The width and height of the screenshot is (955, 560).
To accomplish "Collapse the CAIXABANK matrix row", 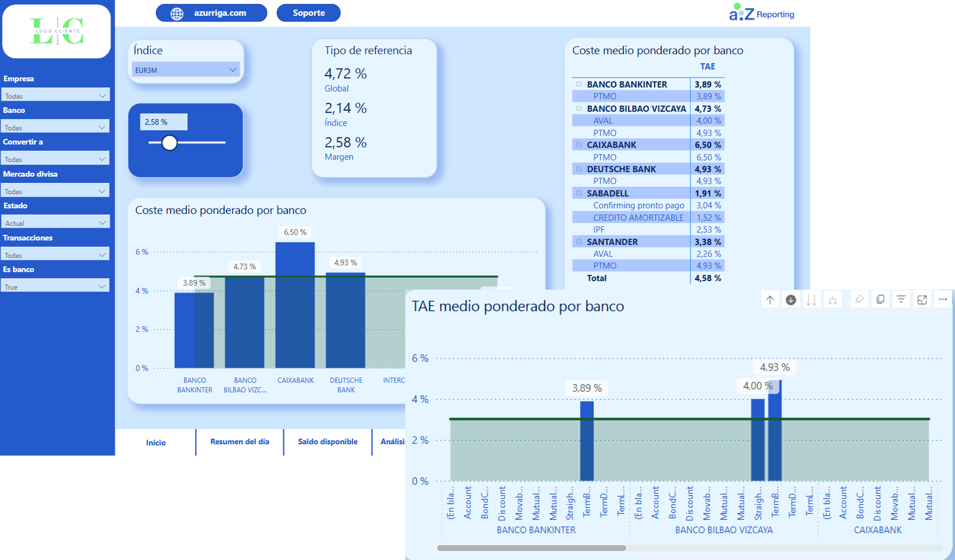I will pyautogui.click(x=579, y=145).
